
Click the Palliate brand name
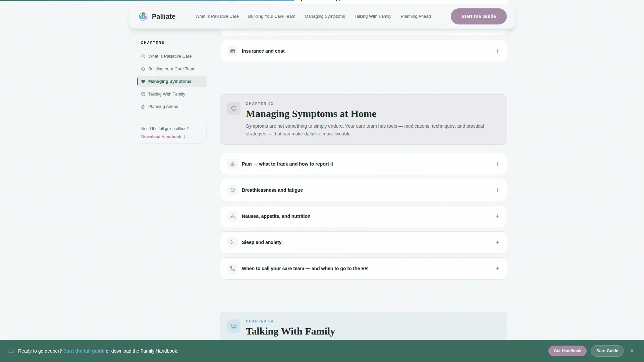point(164,16)
